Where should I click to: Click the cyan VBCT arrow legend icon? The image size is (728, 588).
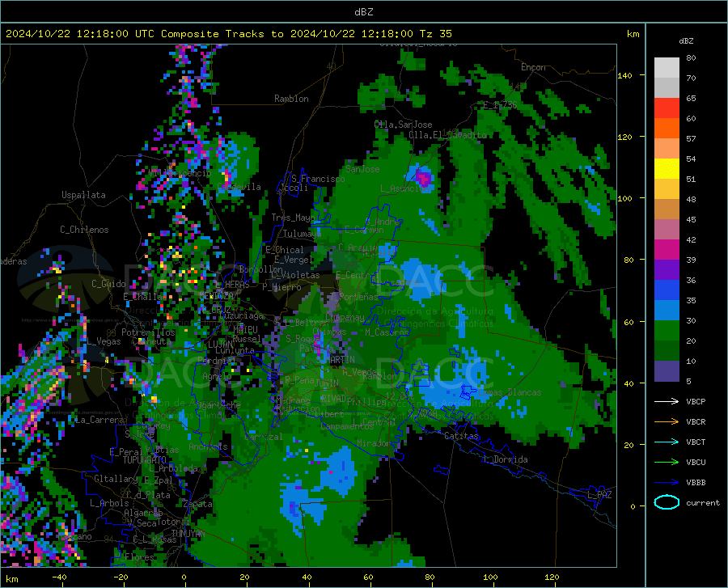667,442
